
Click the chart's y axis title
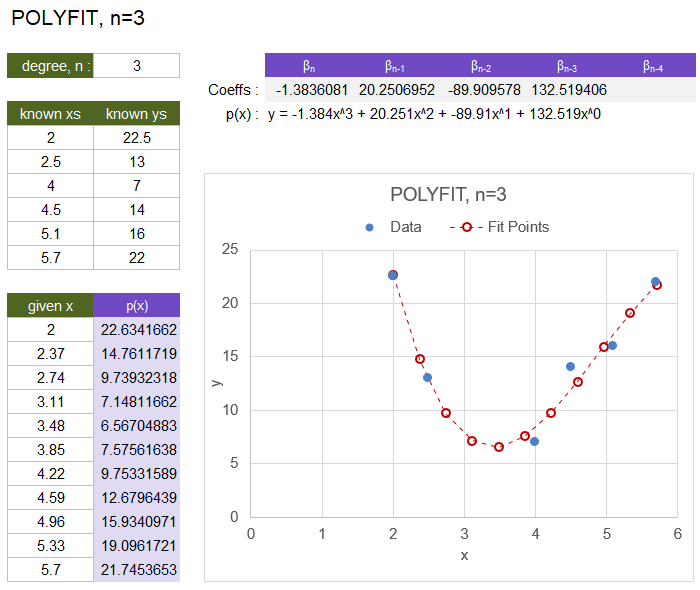(x=217, y=383)
